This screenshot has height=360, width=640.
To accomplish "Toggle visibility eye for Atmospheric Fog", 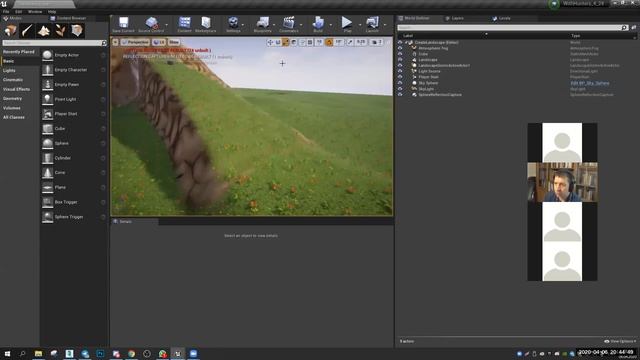I will point(400,48).
